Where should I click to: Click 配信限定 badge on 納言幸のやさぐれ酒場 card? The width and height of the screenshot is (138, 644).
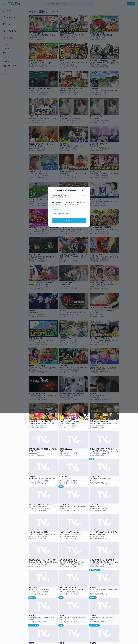coord(32,348)
